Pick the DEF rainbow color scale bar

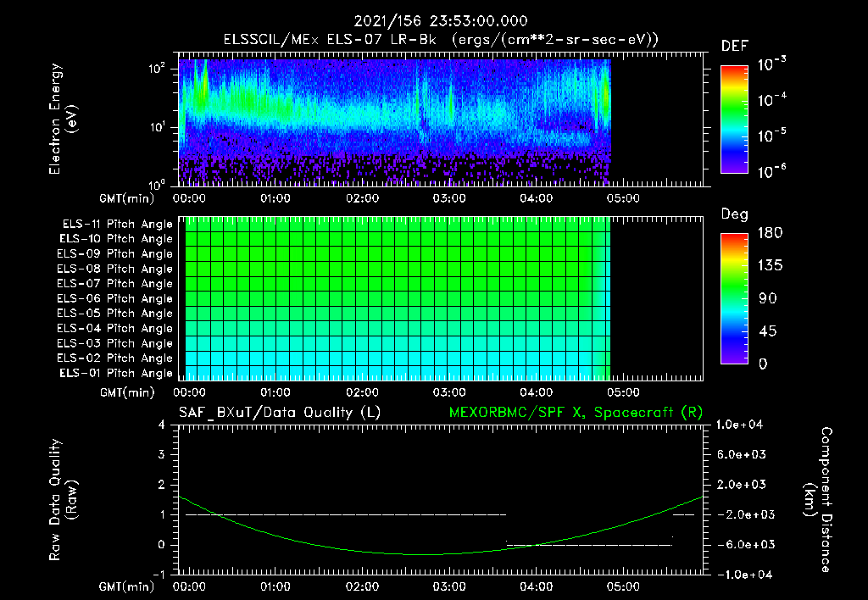click(735, 119)
